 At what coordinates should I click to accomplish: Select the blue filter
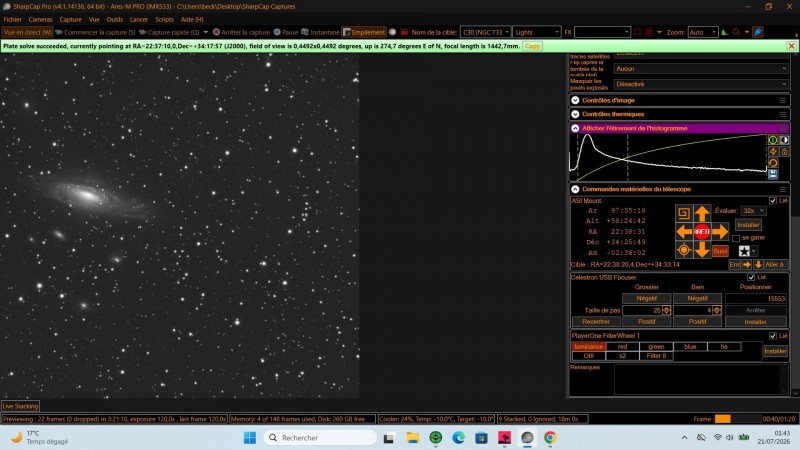click(x=690, y=346)
